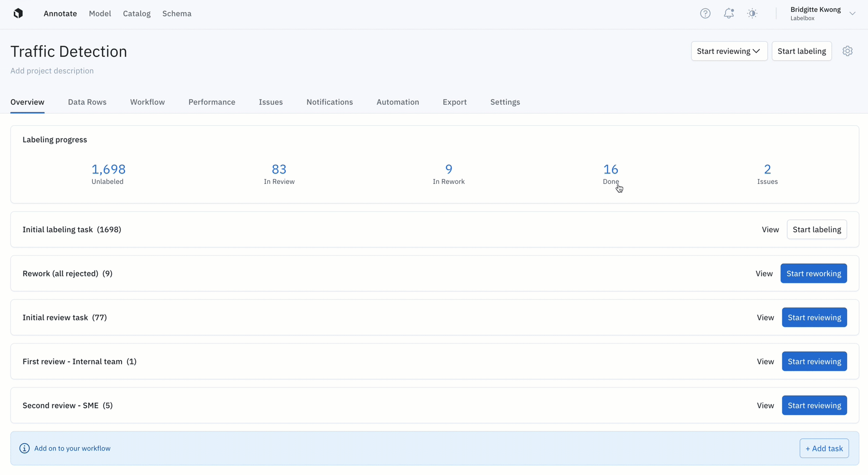The width and height of the screenshot is (868, 475).
Task: Click the + Add task button
Action: (824, 449)
